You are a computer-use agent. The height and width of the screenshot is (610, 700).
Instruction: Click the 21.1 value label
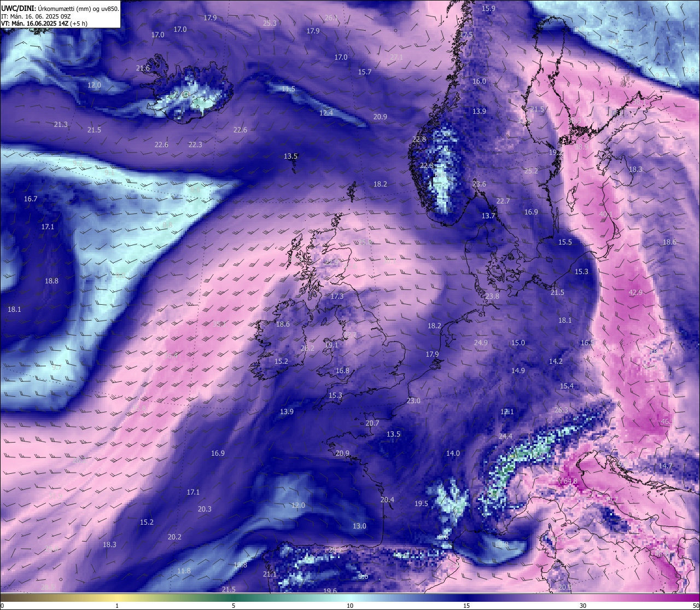click(x=270, y=574)
